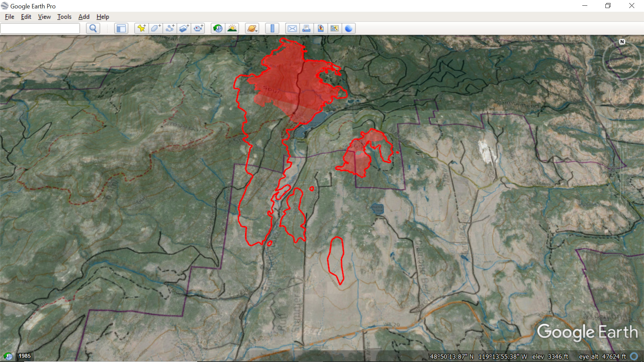Click the Add Image Overlay icon

pos(184,28)
